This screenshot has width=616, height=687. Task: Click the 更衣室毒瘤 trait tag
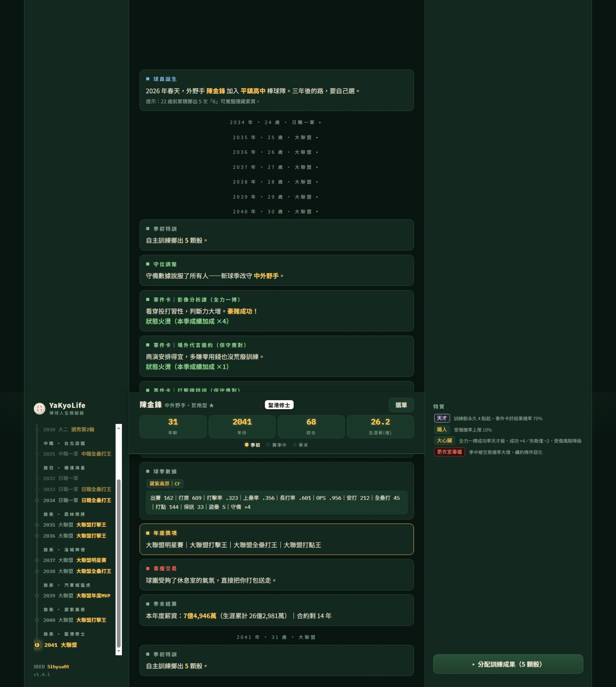pos(450,452)
